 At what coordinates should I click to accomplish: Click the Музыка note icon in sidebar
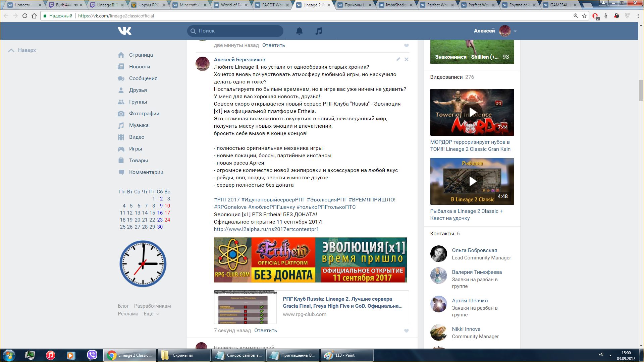click(x=121, y=125)
